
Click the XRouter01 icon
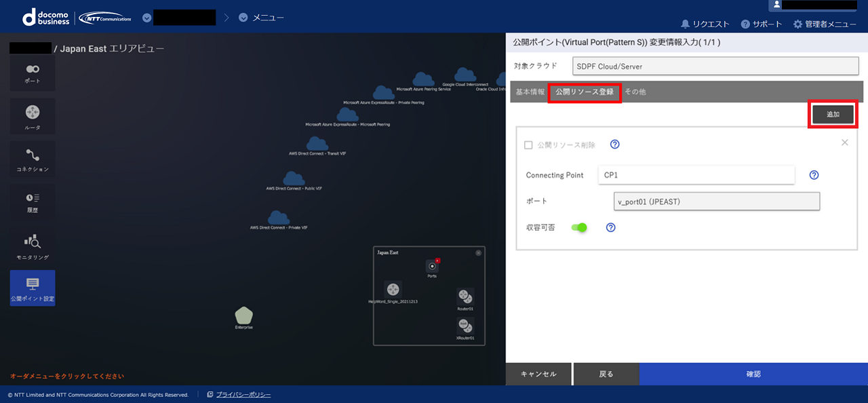pos(464,326)
